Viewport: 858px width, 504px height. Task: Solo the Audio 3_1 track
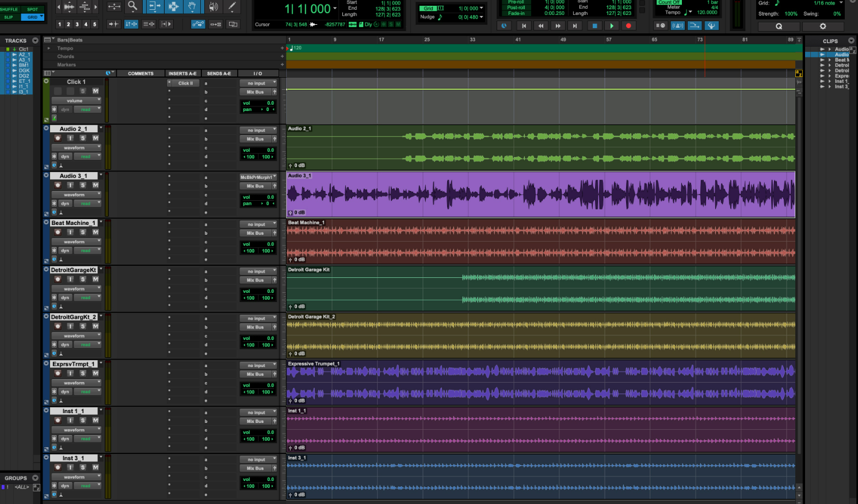tap(83, 185)
